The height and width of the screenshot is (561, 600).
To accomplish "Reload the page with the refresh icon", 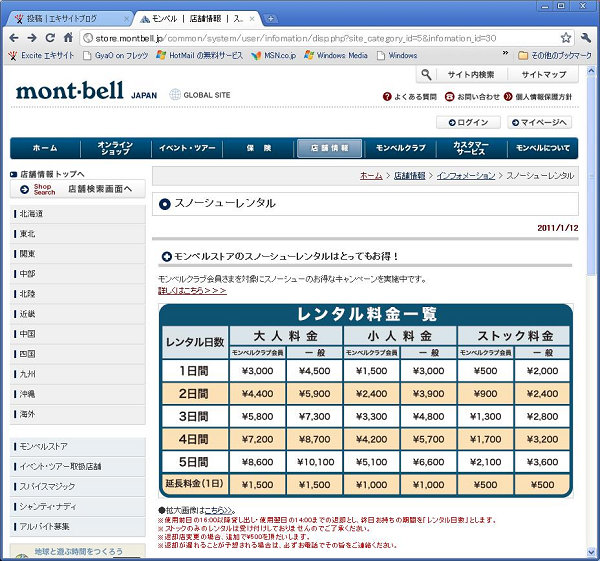I will pyautogui.click(x=50, y=38).
